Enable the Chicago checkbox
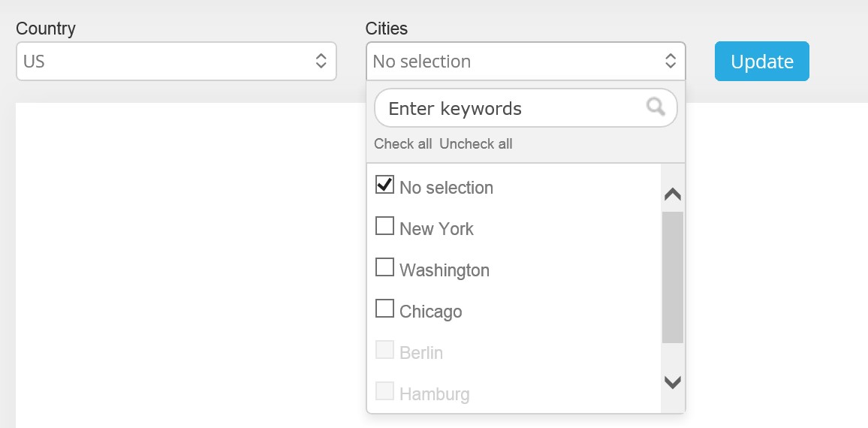 384,309
